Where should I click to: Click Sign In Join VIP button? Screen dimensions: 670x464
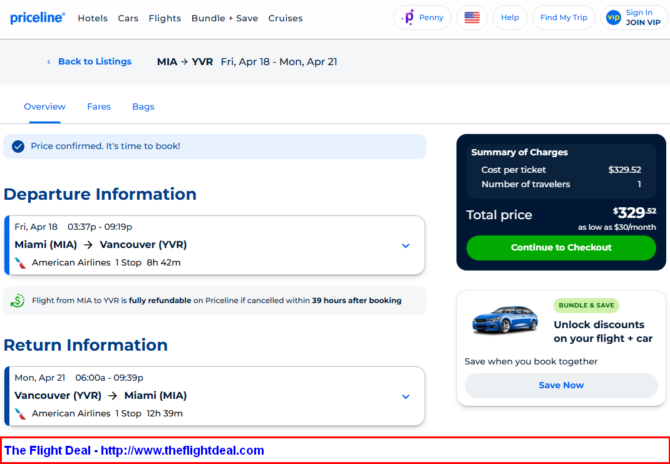pos(635,18)
